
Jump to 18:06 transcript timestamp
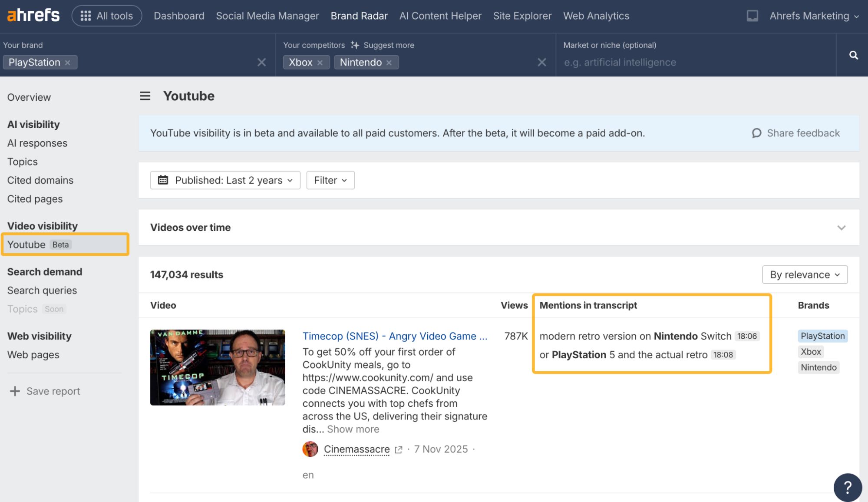(x=747, y=336)
